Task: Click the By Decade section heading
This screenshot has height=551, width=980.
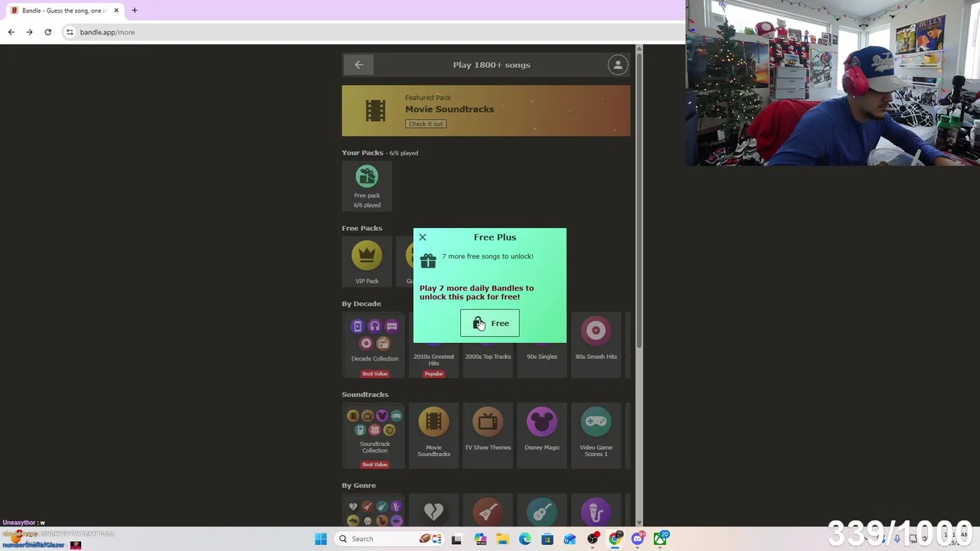Action: coord(361,304)
